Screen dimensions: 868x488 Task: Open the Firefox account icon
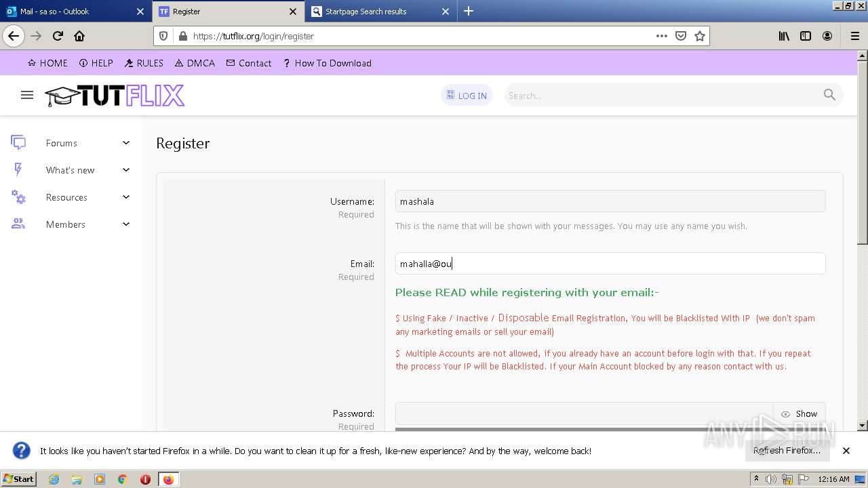point(827,36)
